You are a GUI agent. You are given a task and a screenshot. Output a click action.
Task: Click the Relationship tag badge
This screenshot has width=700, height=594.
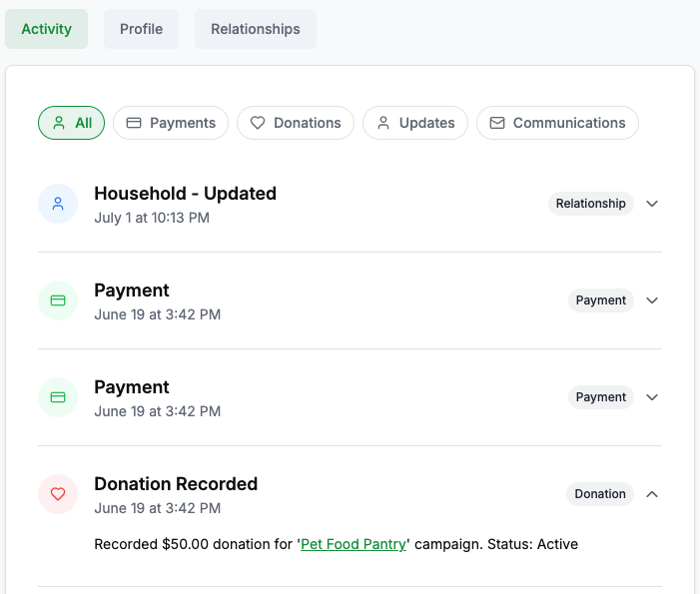tap(590, 204)
